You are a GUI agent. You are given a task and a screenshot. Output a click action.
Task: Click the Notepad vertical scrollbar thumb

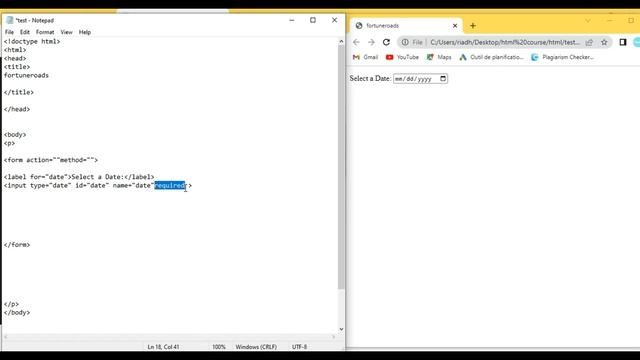341,167
